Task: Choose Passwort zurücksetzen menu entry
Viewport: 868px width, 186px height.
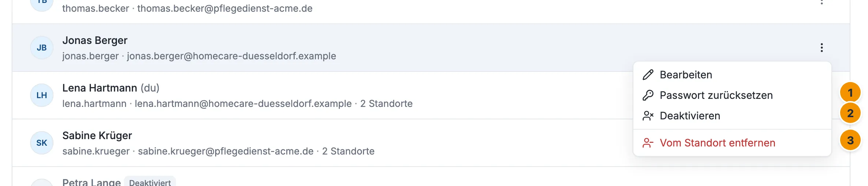Action: pos(732,95)
